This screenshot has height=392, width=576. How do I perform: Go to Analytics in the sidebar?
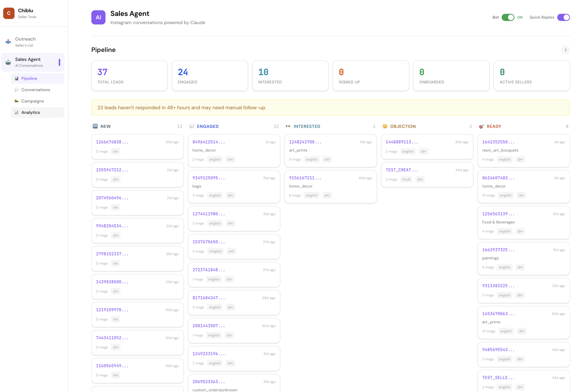click(38, 112)
